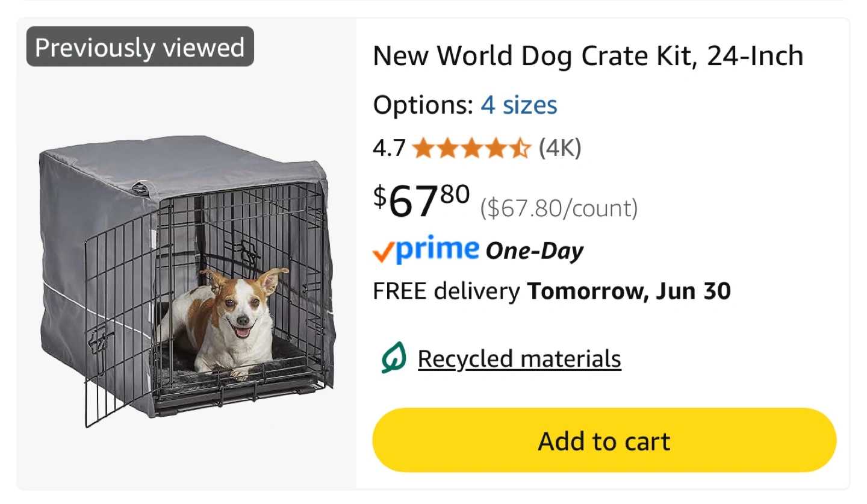Click the Options label text

pos(423,105)
